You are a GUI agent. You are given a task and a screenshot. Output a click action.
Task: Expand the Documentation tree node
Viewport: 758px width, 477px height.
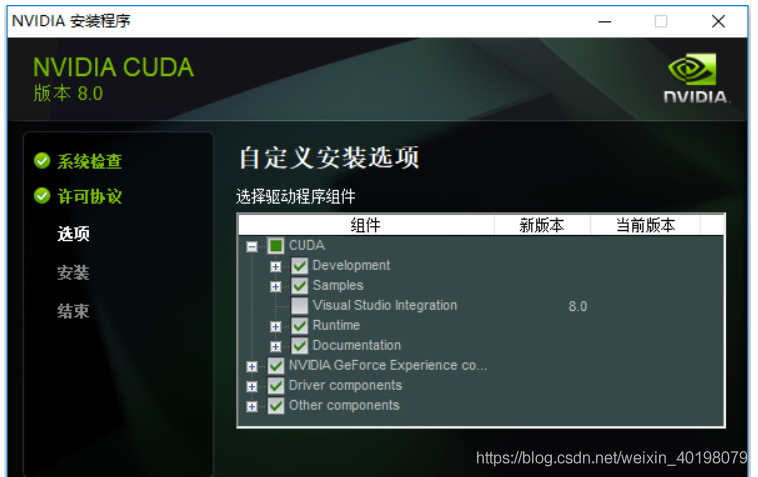pyautogui.click(x=276, y=347)
